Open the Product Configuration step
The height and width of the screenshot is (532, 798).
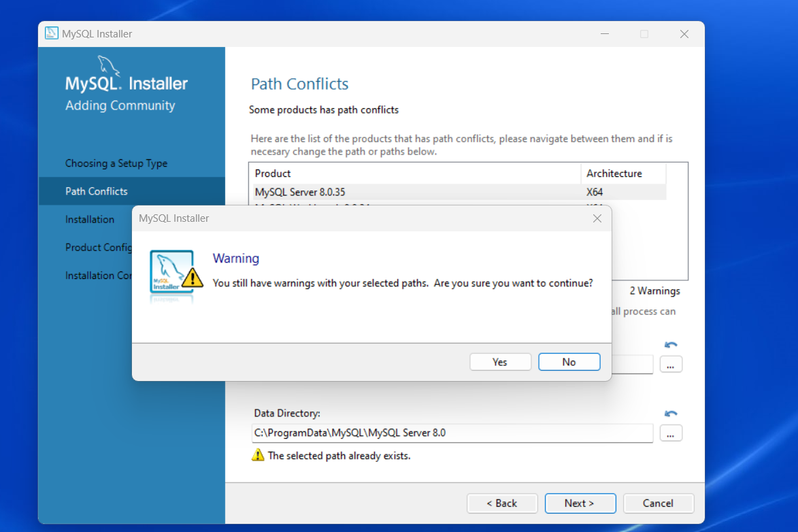[98, 248]
